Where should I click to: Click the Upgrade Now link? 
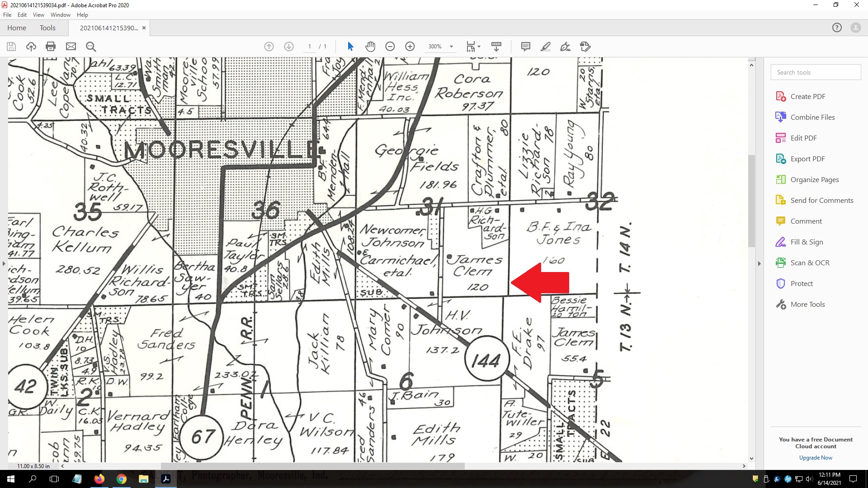coord(815,457)
